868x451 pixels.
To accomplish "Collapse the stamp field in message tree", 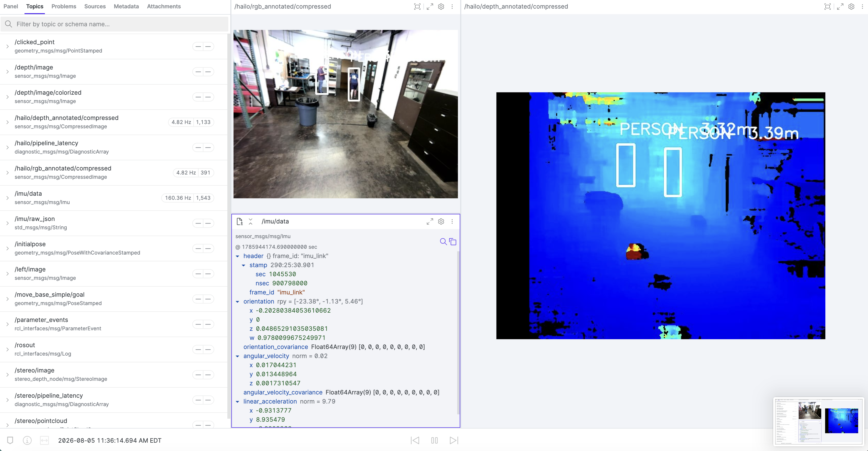I will tap(243, 265).
